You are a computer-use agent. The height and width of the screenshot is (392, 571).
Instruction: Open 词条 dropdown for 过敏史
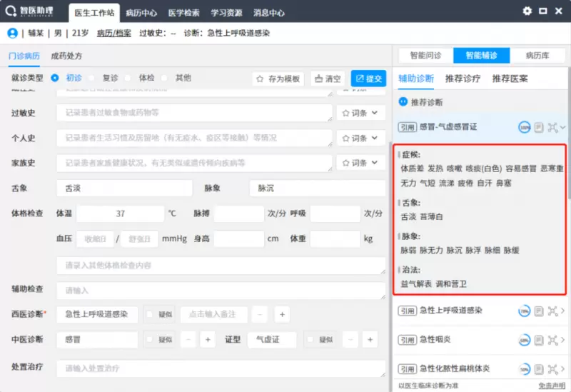[361, 113]
